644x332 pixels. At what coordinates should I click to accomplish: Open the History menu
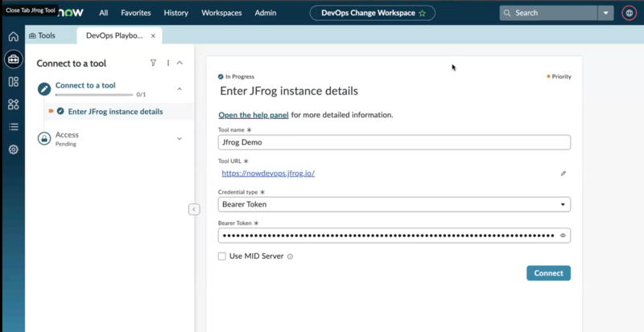[175, 13]
